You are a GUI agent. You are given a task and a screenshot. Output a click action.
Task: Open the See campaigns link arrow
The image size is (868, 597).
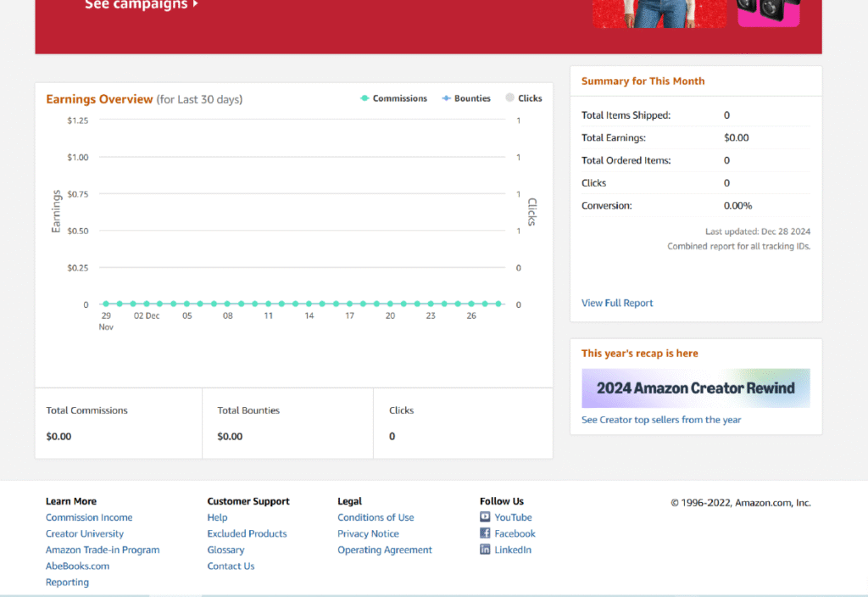(x=196, y=4)
